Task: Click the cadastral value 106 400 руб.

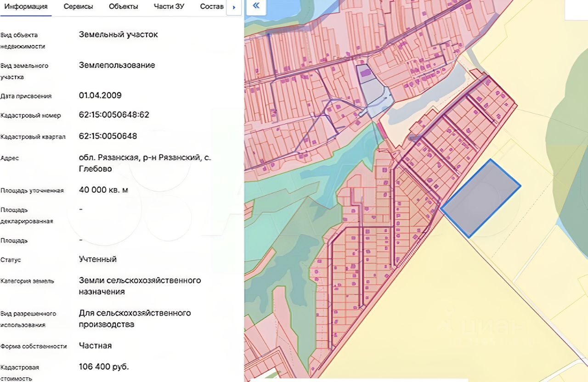Action: [x=104, y=367]
